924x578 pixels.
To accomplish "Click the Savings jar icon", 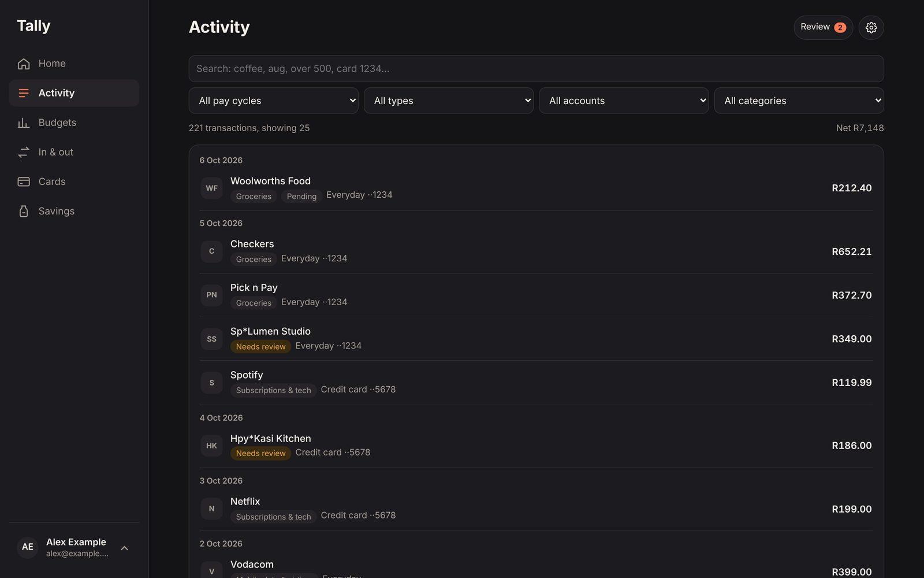I will click(24, 211).
